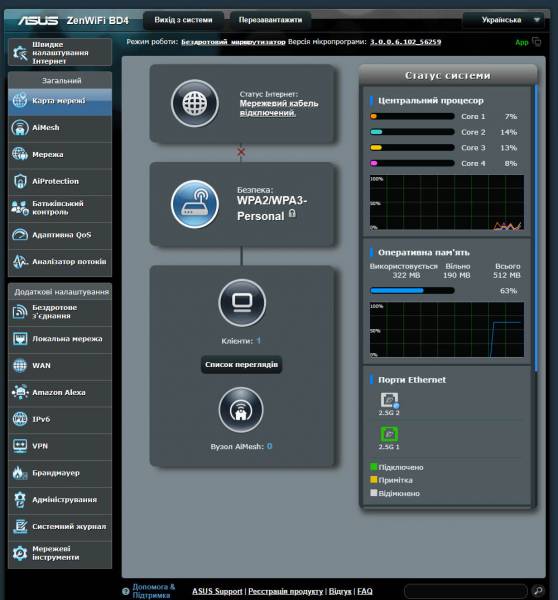
Task: Open the VPN sidebar icon
Action: tap(20, 446)
